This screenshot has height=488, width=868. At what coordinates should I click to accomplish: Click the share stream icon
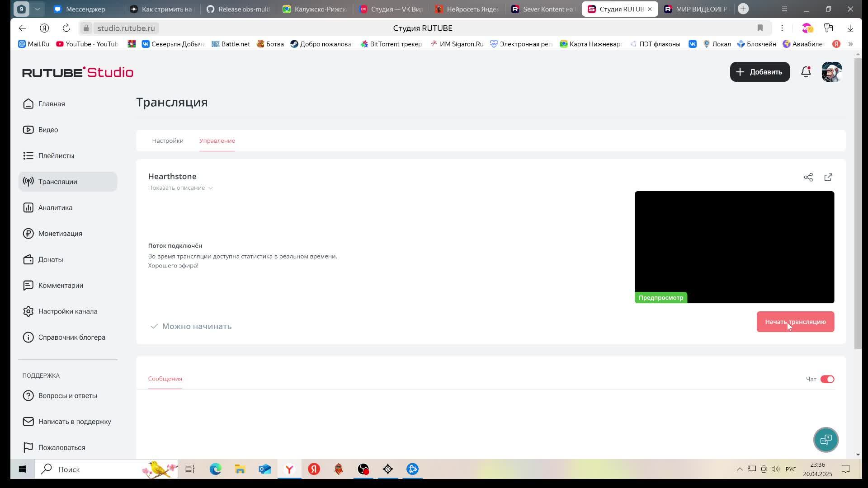(808, 177)
